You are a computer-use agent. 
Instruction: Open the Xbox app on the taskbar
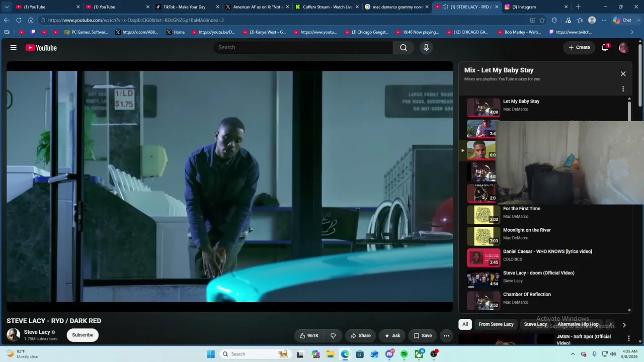point(419,354)
